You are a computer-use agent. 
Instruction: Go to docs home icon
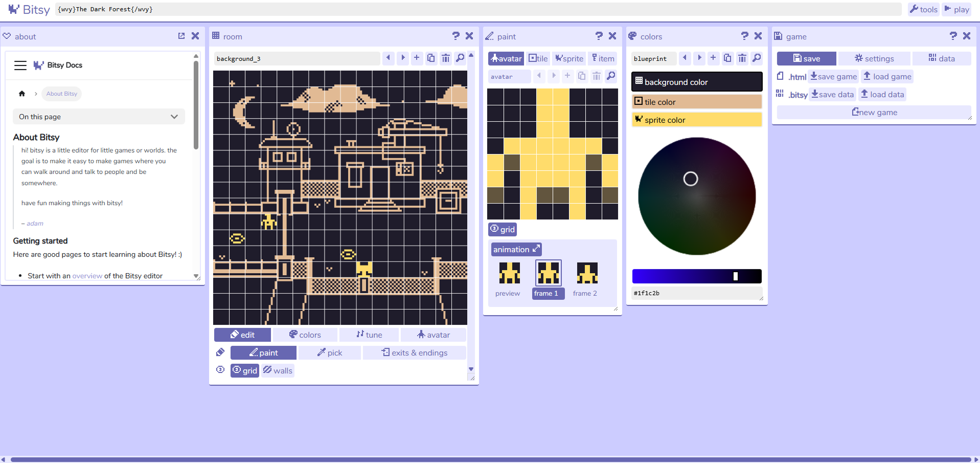(x=22, y=94)
